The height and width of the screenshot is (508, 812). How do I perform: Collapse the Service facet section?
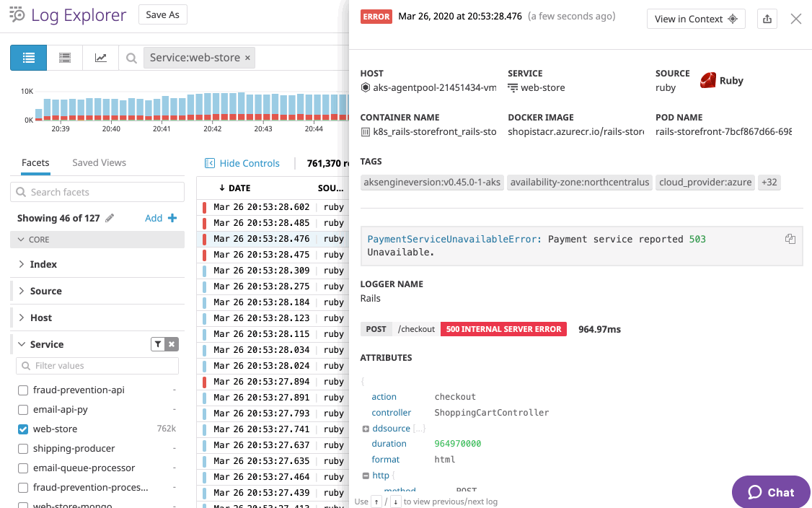click(x=22, y=344)
